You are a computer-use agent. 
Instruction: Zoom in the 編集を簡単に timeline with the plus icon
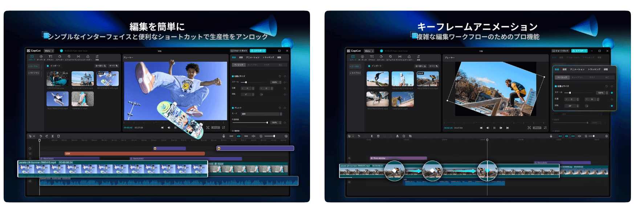(286, 136)
